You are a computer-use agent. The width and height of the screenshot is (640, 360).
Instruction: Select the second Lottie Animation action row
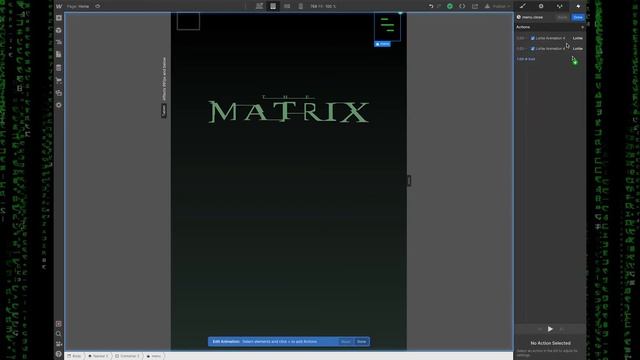(550, 49)
